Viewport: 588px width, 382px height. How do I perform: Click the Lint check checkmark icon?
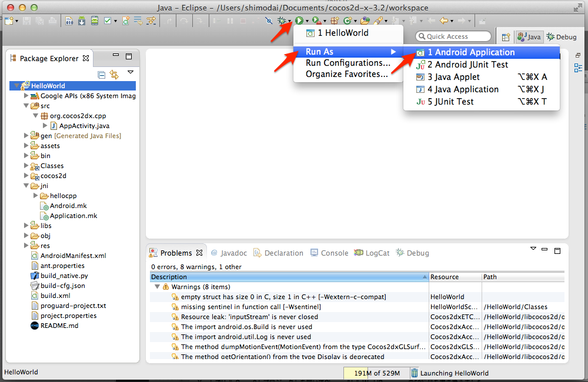pyautogui.click(x=108, y=21)
